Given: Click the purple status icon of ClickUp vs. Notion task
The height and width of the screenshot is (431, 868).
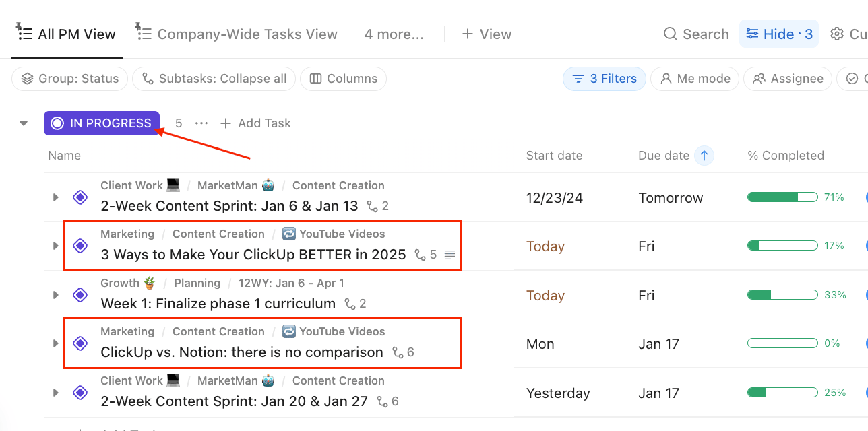Looking at the screenshot, I should pos(80,343).
